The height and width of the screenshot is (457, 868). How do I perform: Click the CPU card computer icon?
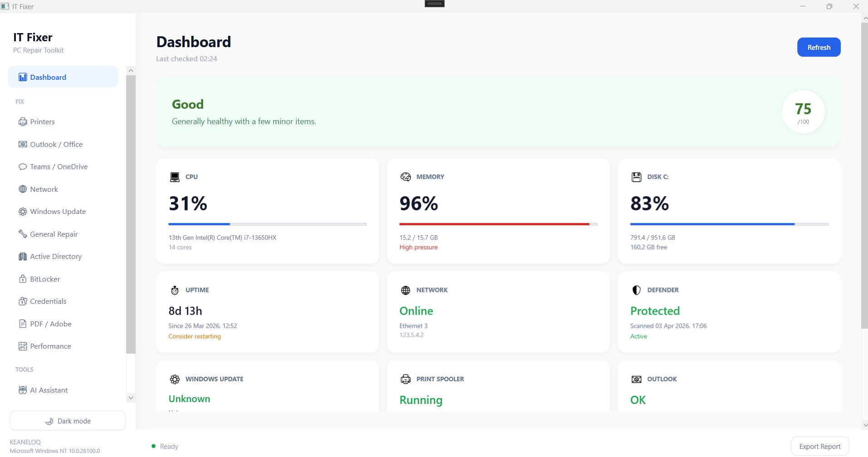click(x=175, y=177)
